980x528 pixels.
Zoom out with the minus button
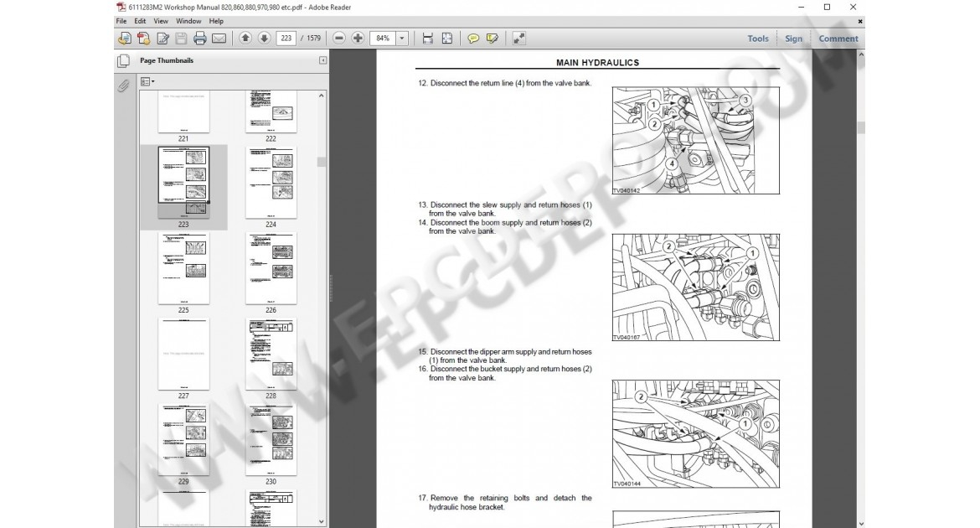click(x=338, y=39)
